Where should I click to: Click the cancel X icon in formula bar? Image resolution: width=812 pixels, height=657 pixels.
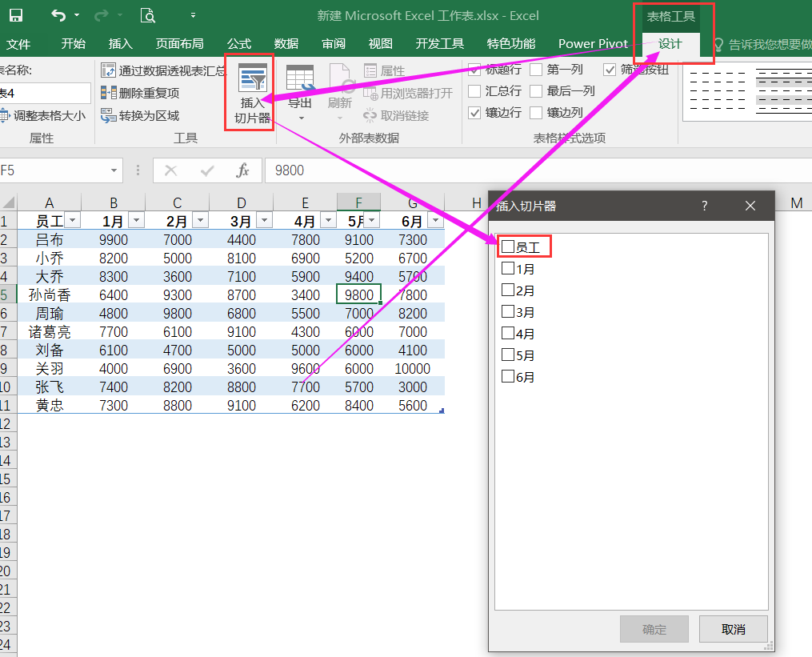tap(170, 170)
